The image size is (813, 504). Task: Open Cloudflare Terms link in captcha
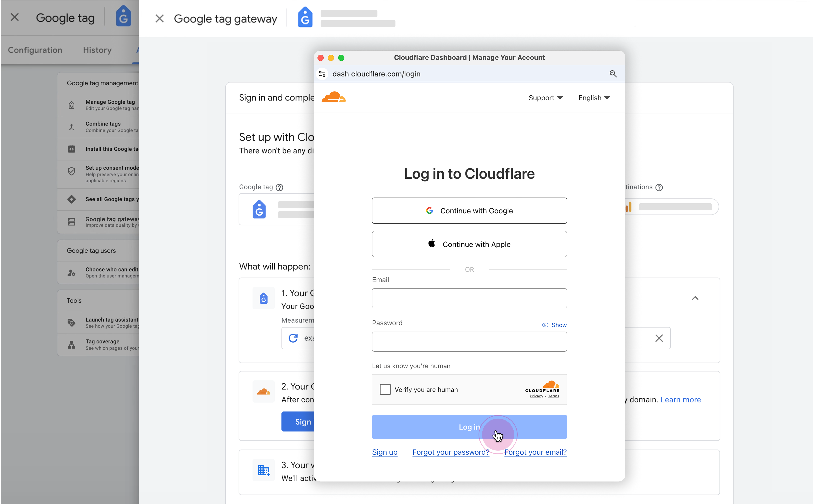553,396
